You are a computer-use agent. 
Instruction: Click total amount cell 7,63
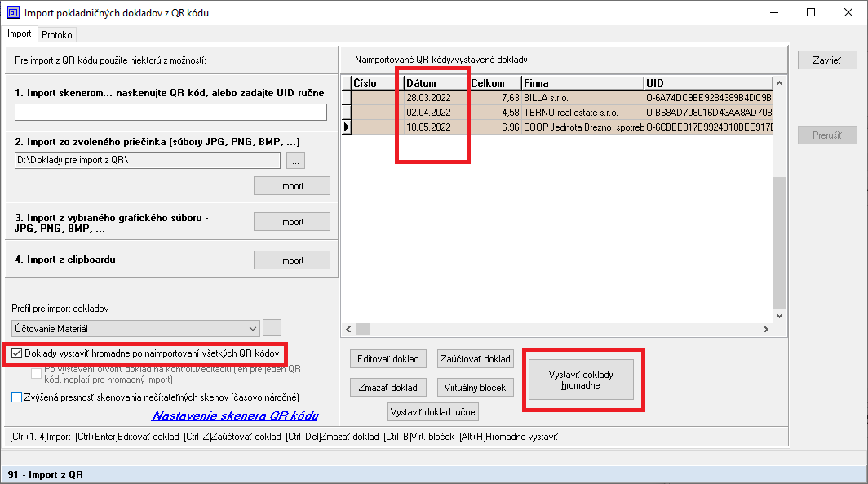(x=495, y=98)
